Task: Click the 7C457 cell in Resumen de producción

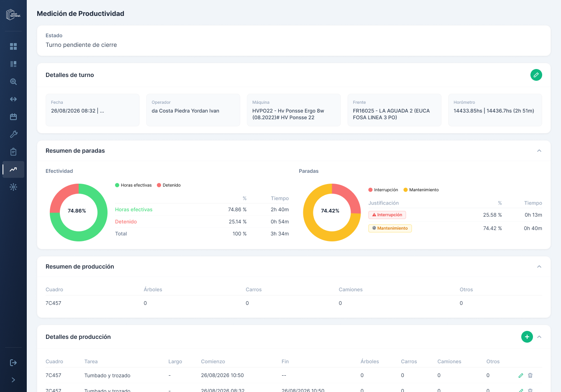Action: (x=54, y=303)
